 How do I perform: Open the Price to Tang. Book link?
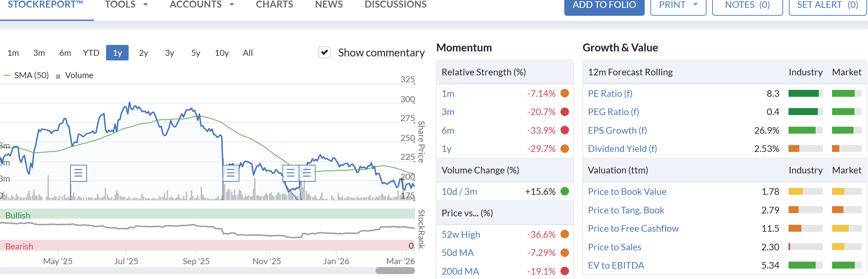coord(626,210)
